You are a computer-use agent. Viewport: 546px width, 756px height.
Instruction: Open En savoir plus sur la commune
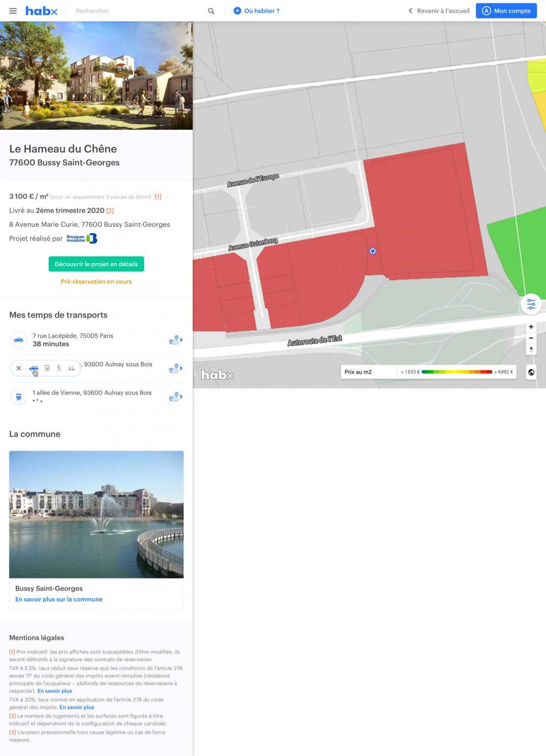[x=59, y=600]
